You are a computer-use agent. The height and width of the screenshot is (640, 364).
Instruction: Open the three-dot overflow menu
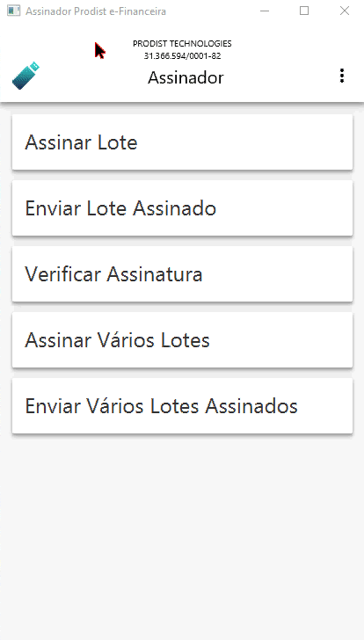342,76
